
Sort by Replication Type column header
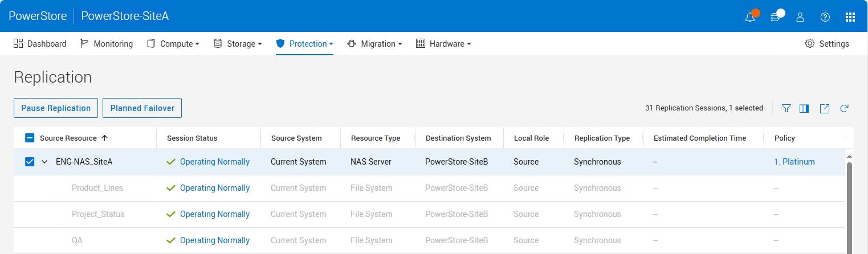pos(602,138)
